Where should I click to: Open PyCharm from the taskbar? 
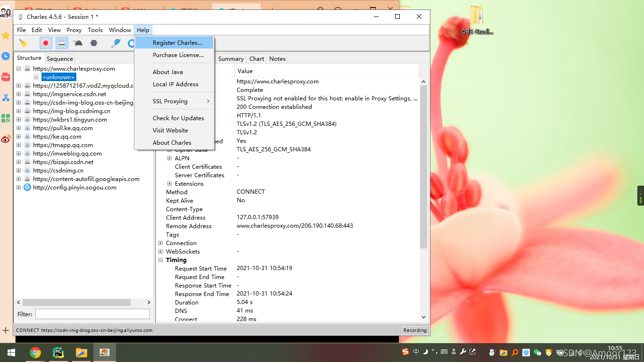(x=58, y=353)
